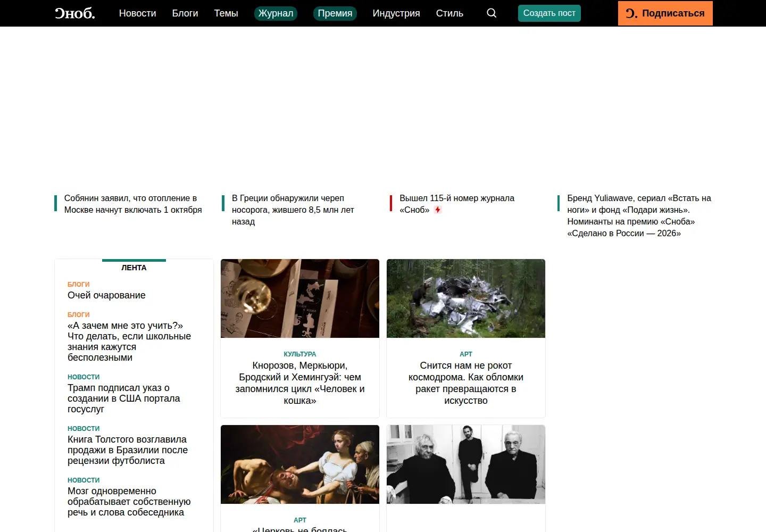
Task: Open the Yuliawave premium nominees headline
Action: [x=639, y=216]
